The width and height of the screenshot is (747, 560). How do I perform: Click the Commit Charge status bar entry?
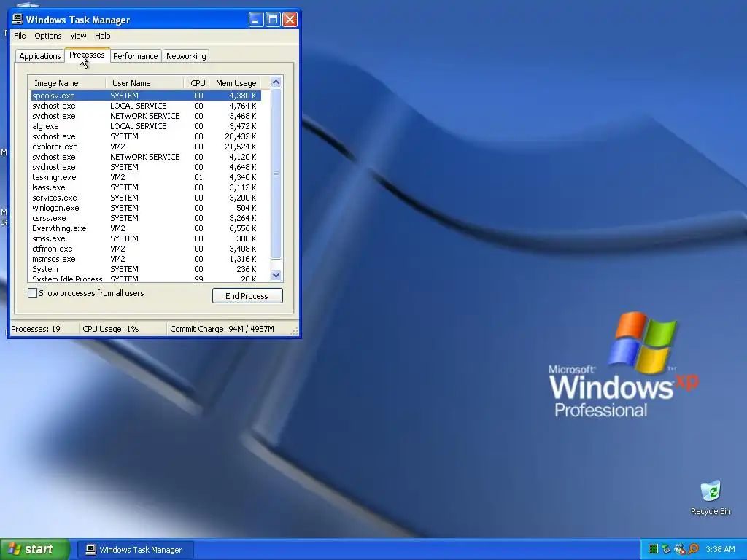point(222,329)
